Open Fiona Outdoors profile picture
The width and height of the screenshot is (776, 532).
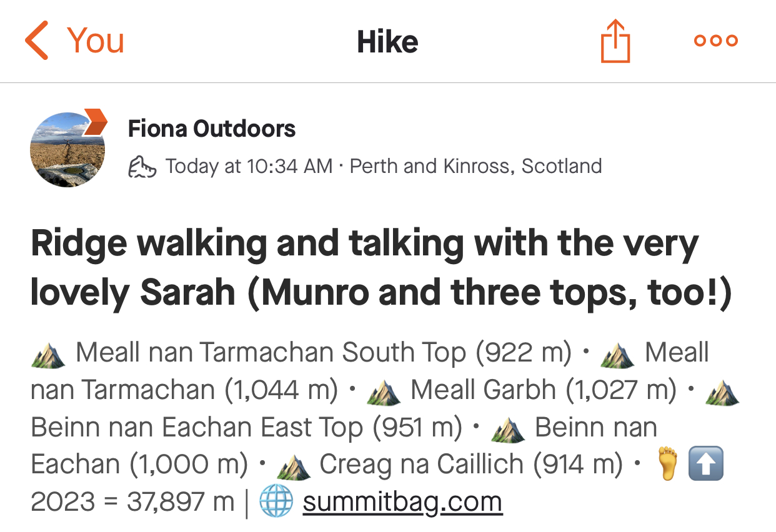[x=67, y=150]
